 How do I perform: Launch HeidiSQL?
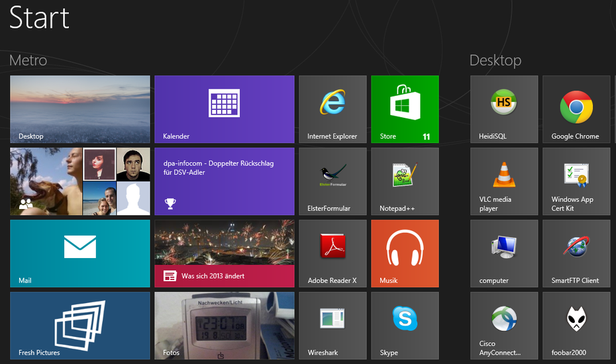click(505, 109)
